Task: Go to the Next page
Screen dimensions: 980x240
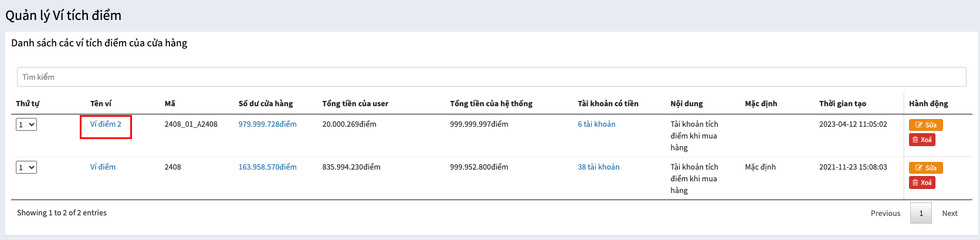Action: pyautogui.click(x=950, y=213)
